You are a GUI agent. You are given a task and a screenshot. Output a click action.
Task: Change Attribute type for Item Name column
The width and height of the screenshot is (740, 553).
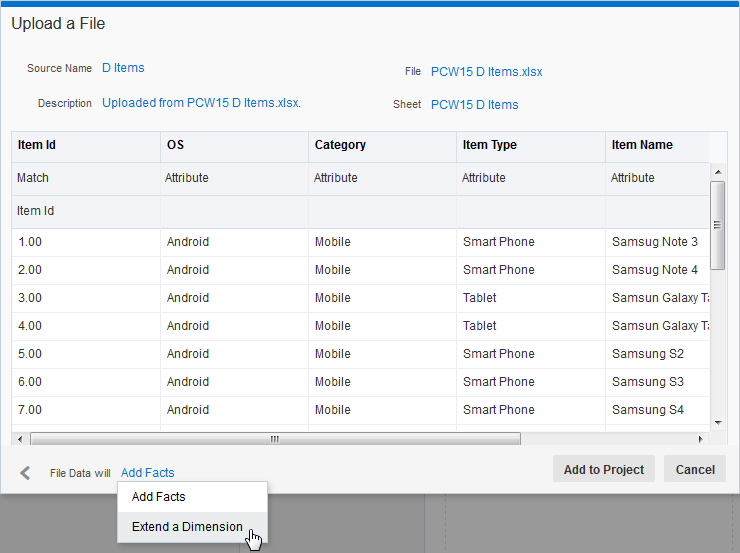point(657,178)
